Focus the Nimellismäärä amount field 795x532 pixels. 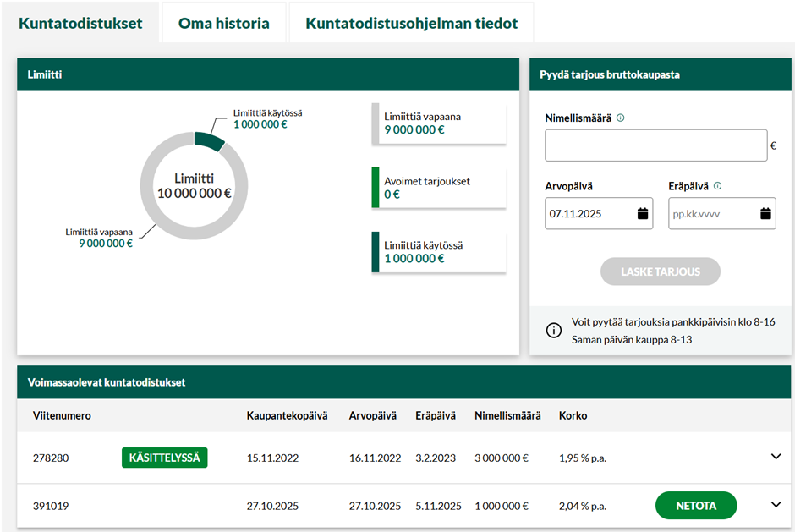[x=655, y=145]
